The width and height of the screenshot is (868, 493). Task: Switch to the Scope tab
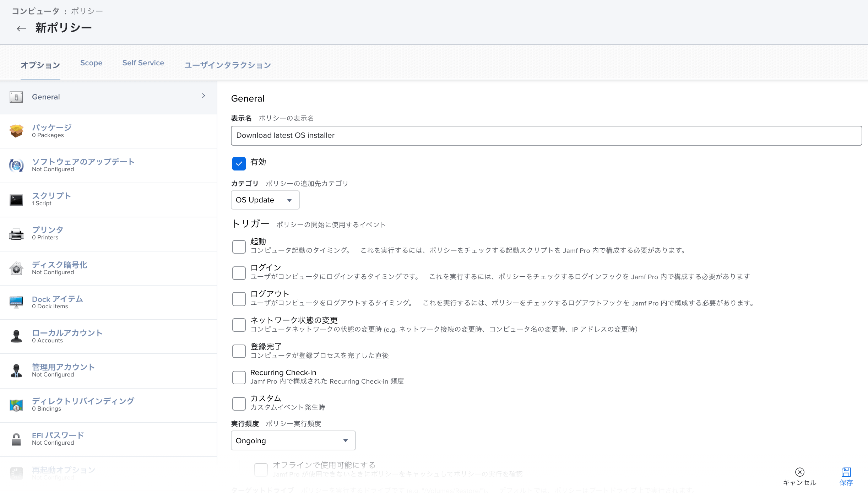pyautogui.click(x=91, y=63)
